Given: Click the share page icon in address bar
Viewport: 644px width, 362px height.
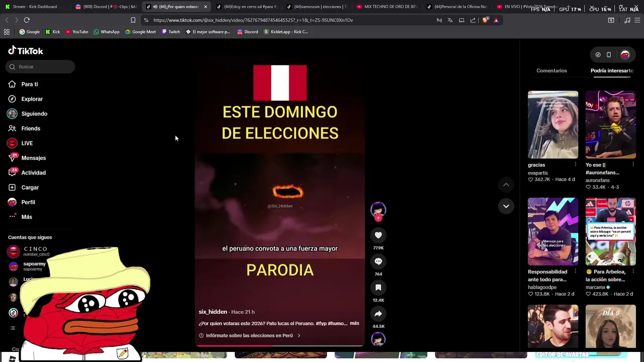Looking at the screenshot, I should [x=473, y=20].
